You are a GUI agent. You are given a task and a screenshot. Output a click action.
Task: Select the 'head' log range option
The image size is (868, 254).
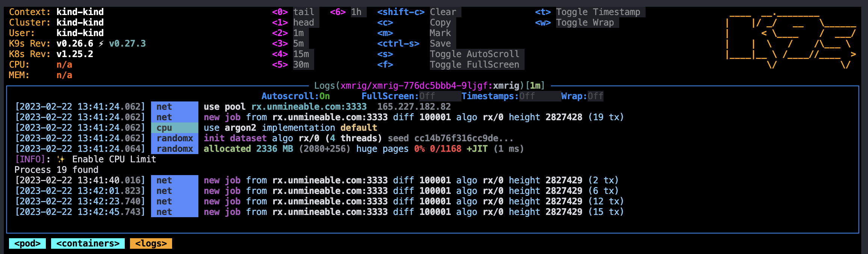(x=304, y=23)
